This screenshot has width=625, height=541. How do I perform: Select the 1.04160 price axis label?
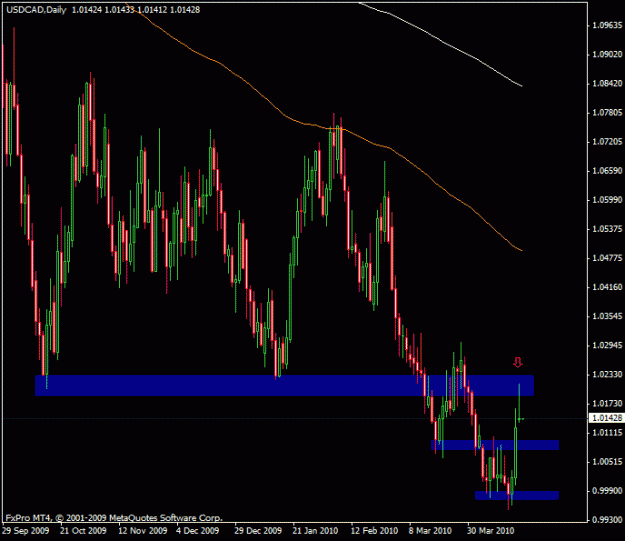[607, 287]
